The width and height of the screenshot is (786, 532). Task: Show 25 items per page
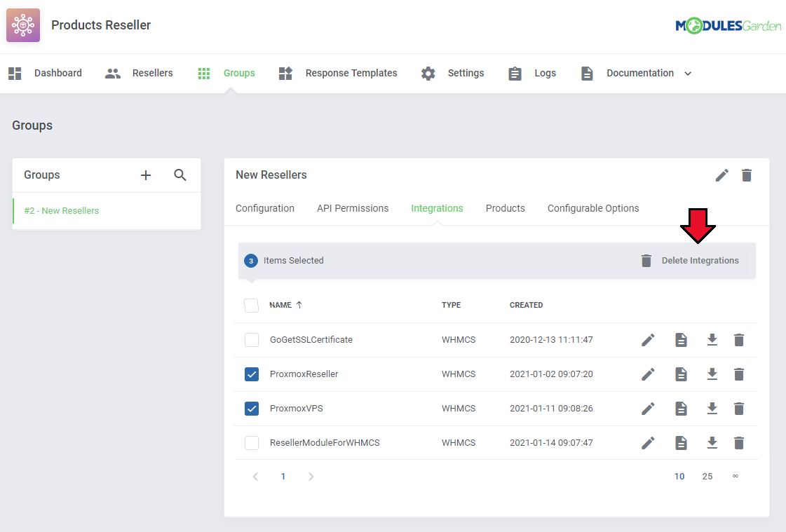pyautogui.click(x=707, y=477)
